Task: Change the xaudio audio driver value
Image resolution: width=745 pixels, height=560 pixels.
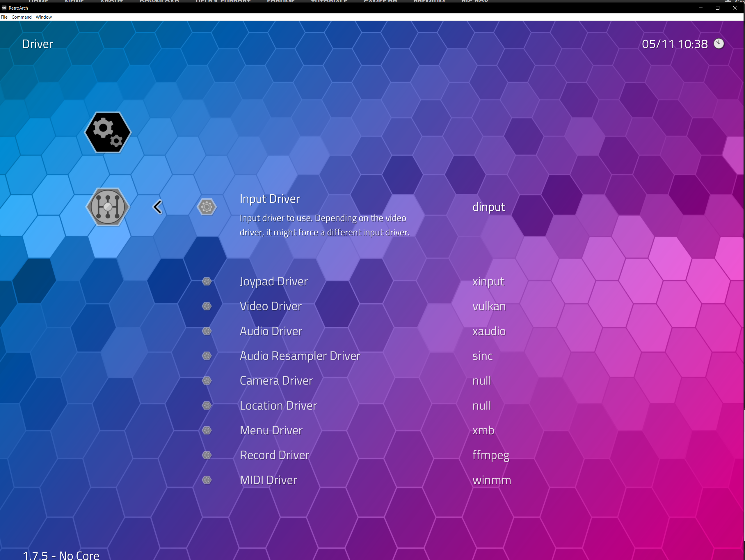Action: (x=489, y=331)
